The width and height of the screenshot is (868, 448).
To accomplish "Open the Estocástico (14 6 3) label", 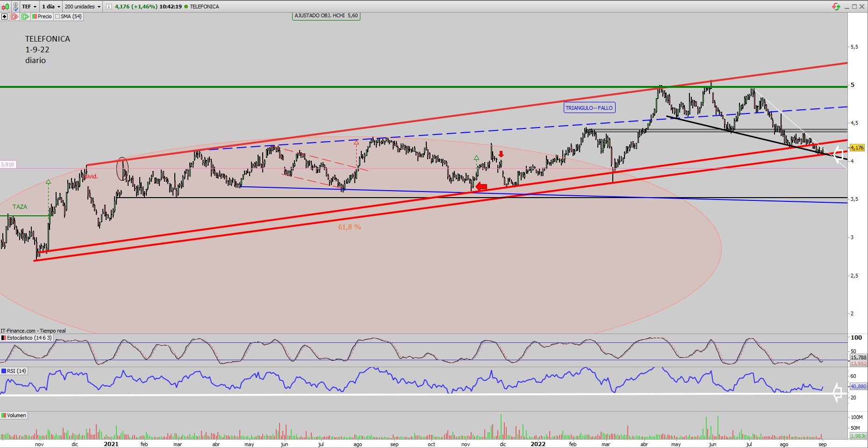I will [x=29, y=338].
